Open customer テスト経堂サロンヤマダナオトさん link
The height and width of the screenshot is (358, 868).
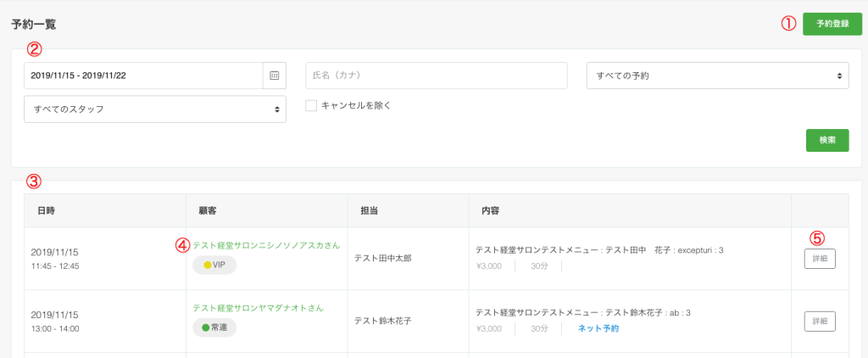click(x=258, y=308)
